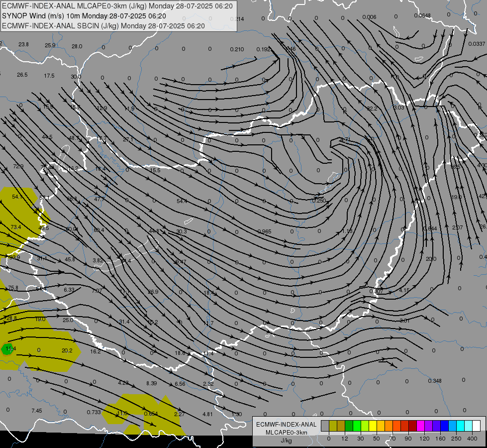Click the grid value 8.39
This screenshot has width=487, height=448.
pyautogui.click(x=152, y=383)
